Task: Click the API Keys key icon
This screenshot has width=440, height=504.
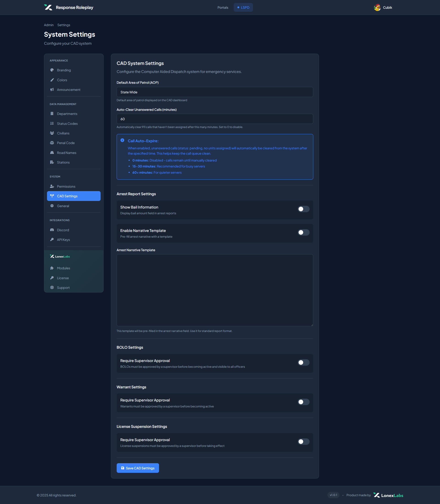Action: click(x=52, y=239)
